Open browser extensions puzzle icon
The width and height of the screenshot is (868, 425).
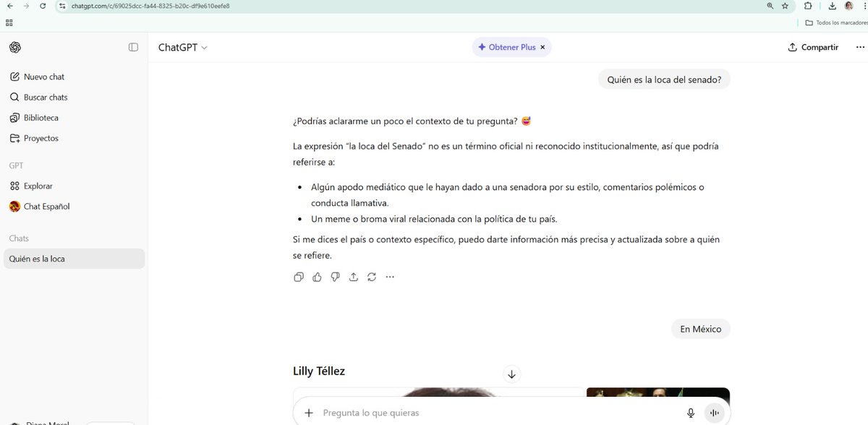tap(809, 6)
